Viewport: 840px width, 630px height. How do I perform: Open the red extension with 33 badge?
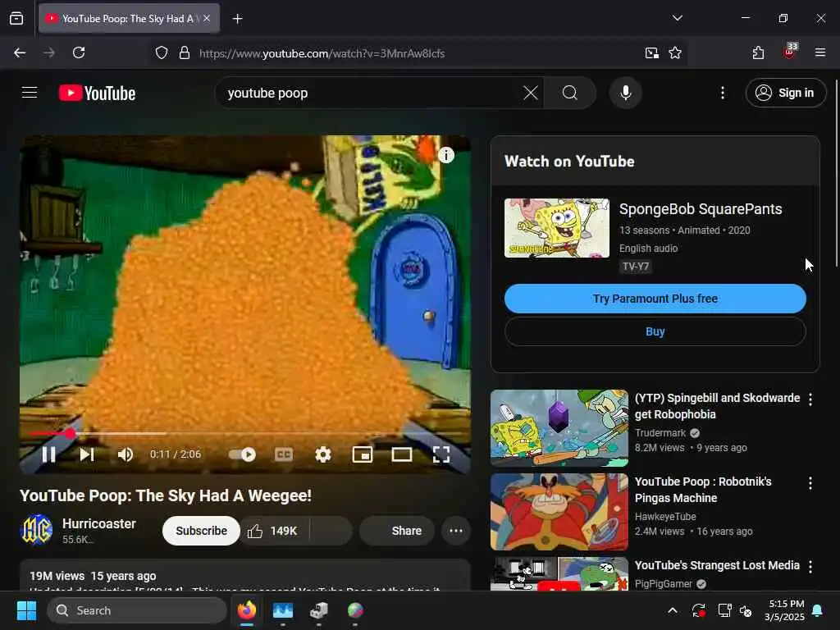(790, 52)
